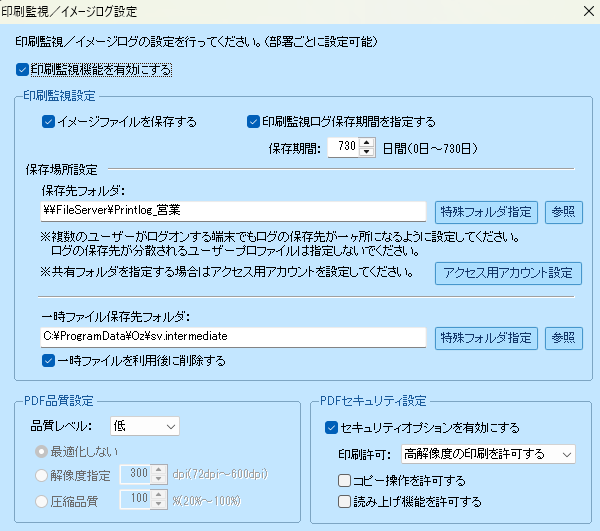Click 特殊フォルダ指定 for 保存先フォルダ
This screenshot has width=600, height=531.
(x=486, y=211)
